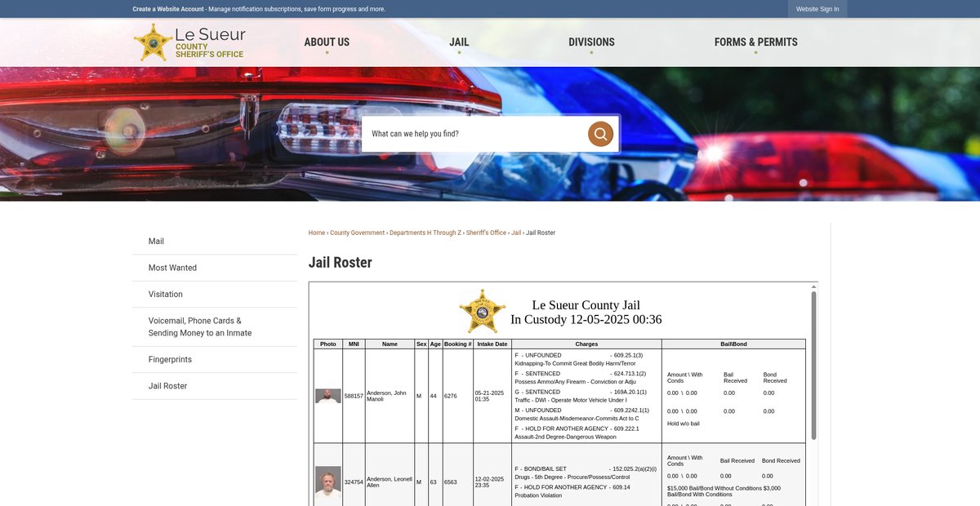Click 'In Custody 12-05-2025 00:36' heading

586,320
